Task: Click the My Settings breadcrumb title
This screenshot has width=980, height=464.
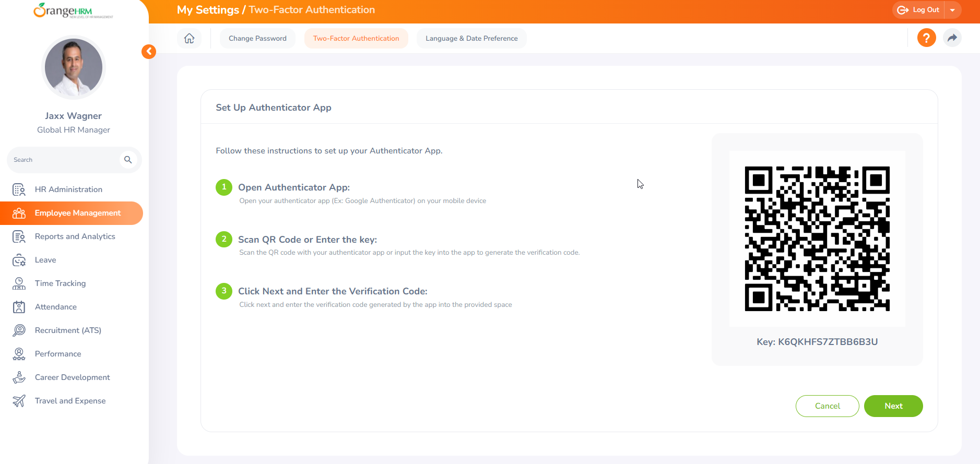Action: [x=208, y=10]
